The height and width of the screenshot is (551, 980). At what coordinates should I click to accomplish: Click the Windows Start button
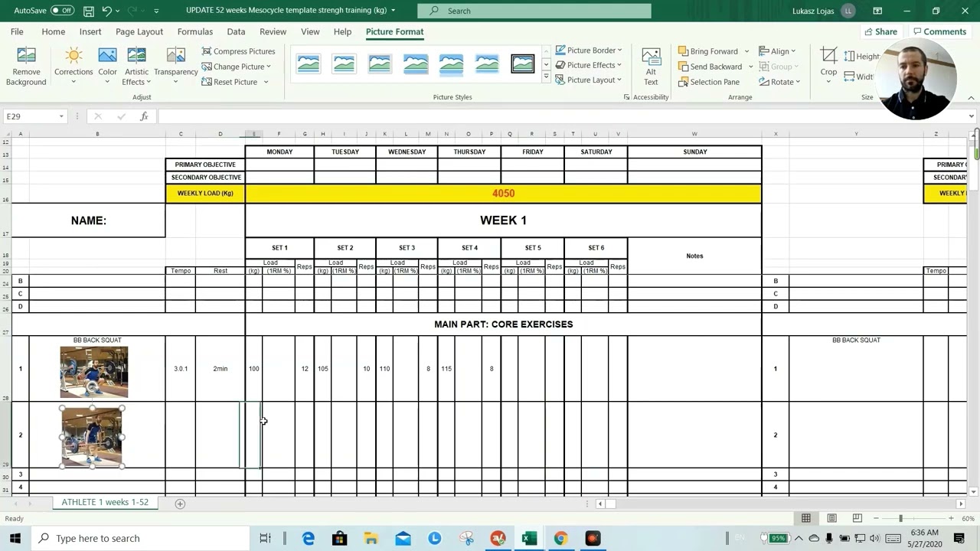pos(15,538)
